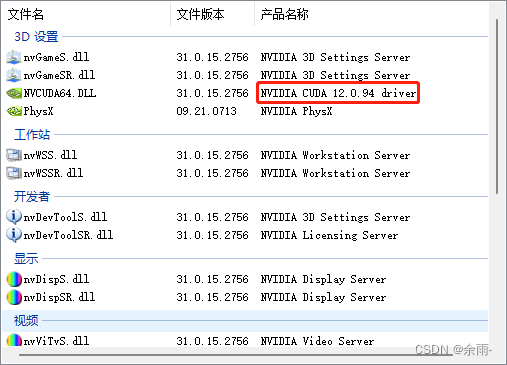Click NVIDIA CUDA 12.0.94 driver text
The width and height of the screenshot is (507, 365).
338,93
